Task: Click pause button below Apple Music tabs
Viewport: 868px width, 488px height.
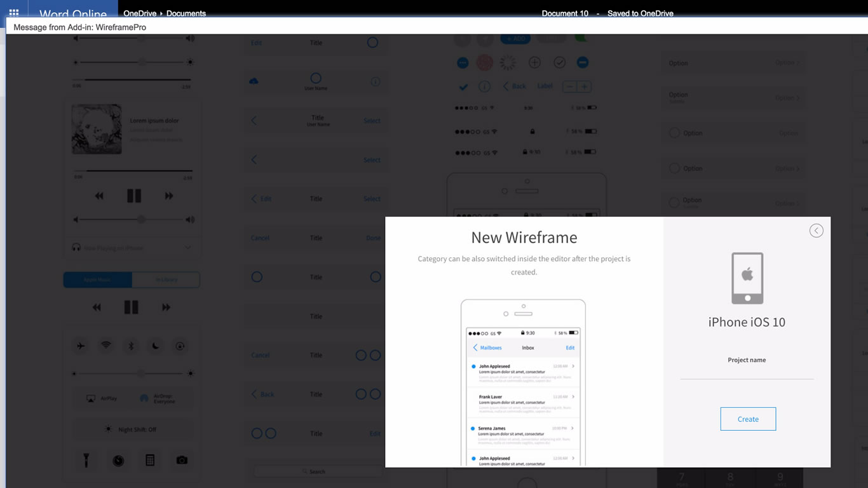Action: pyautogui.click(x=131, y=308)
